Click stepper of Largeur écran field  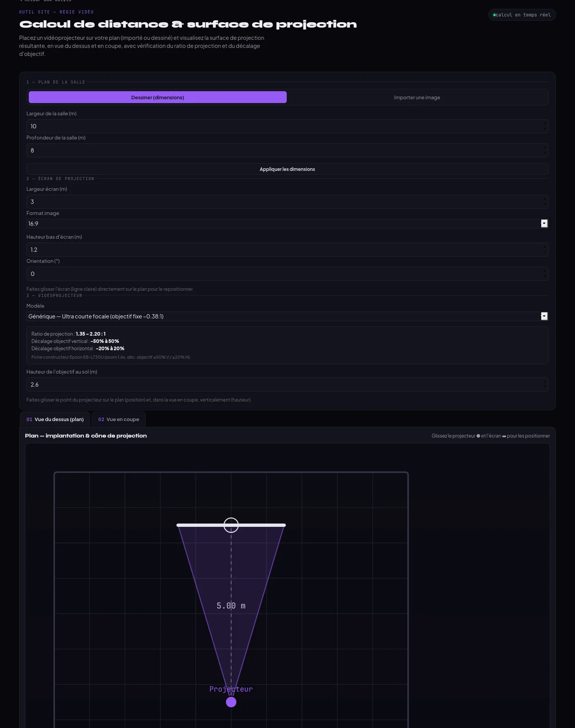coord(545,202)
